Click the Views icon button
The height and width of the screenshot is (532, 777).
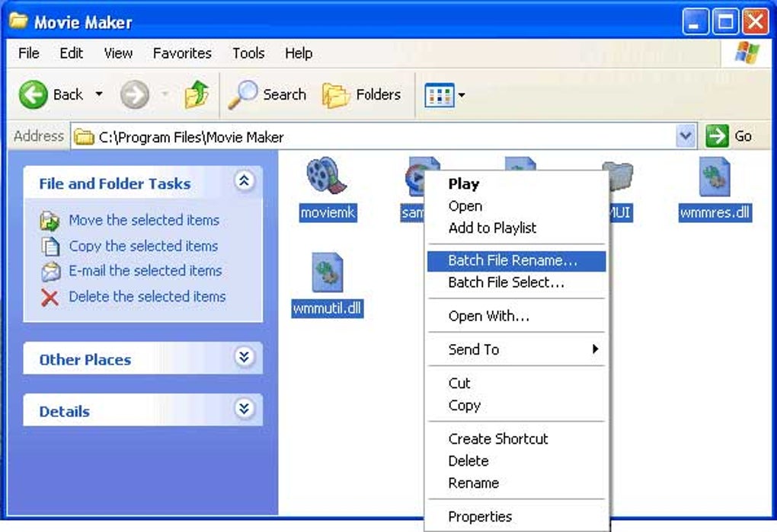coord(439,95)
